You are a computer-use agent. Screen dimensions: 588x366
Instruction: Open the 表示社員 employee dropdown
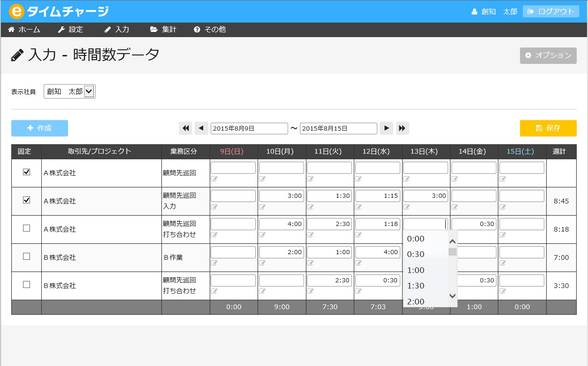pos(69,92)
